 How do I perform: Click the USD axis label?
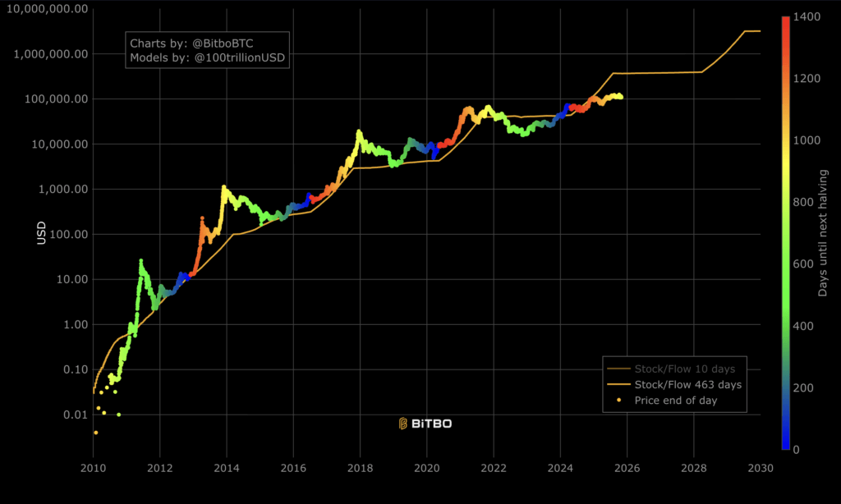(x=43, y=232)
